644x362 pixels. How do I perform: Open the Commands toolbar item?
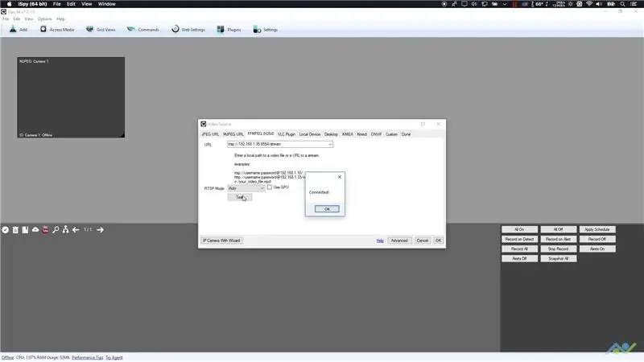[x=143, y=30]
